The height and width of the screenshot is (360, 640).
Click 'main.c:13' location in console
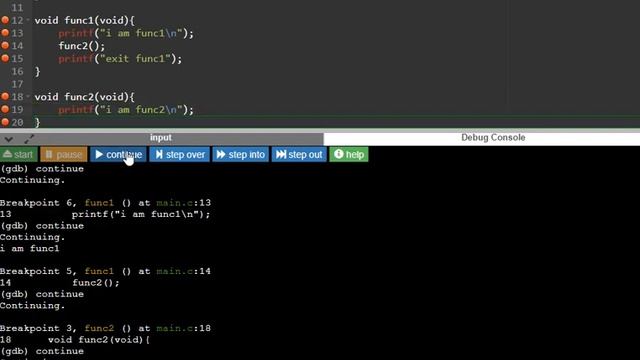[184, 203]
